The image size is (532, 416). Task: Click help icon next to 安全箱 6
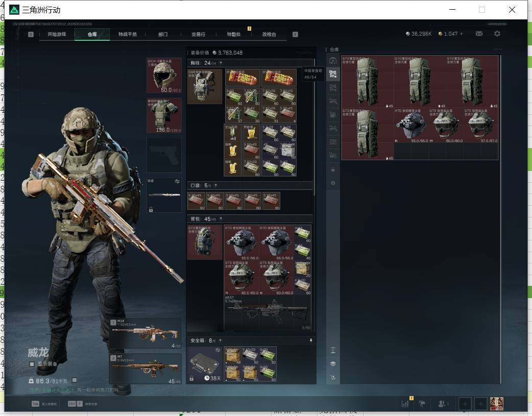tap(220, 340)
